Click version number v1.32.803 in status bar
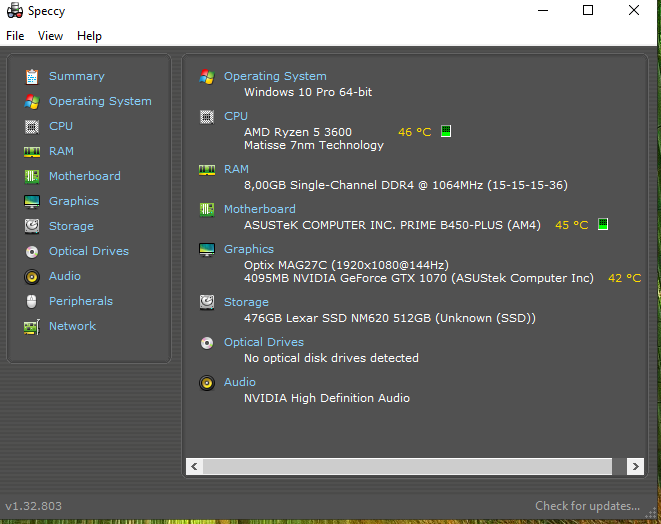 (x=33, y=506)
